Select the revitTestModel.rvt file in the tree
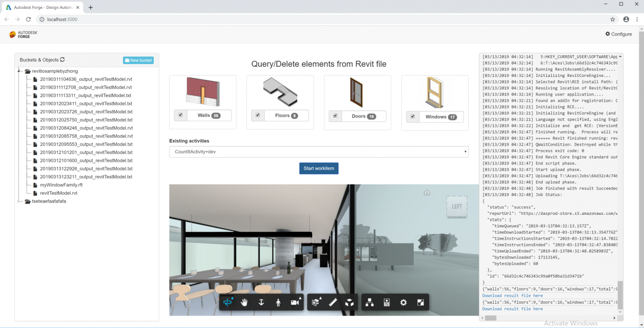644x328 pixels. (x=59, y=193)
